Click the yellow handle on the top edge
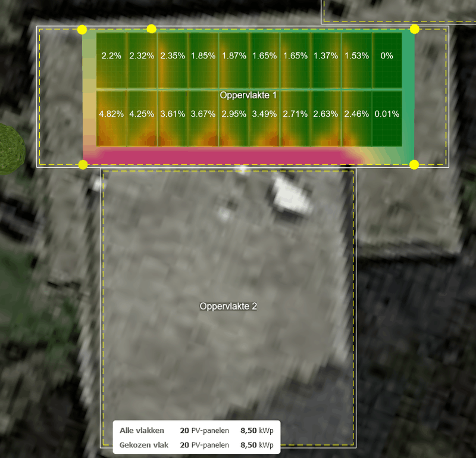 [x=153, y=28]
